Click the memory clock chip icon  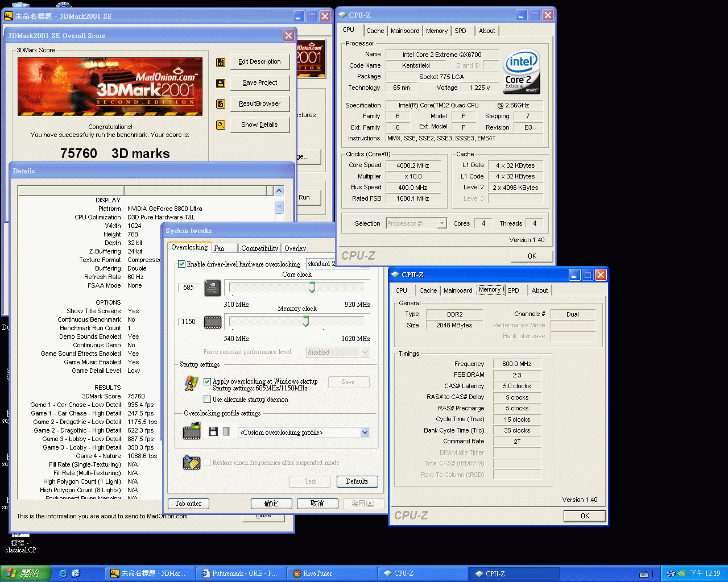(213, 322)
